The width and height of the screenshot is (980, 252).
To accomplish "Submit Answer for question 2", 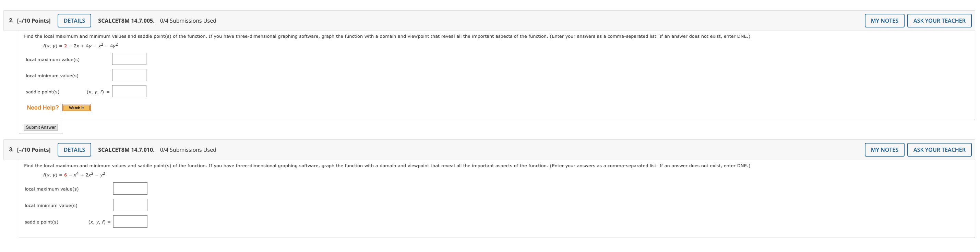I will [x=41, y=127].
